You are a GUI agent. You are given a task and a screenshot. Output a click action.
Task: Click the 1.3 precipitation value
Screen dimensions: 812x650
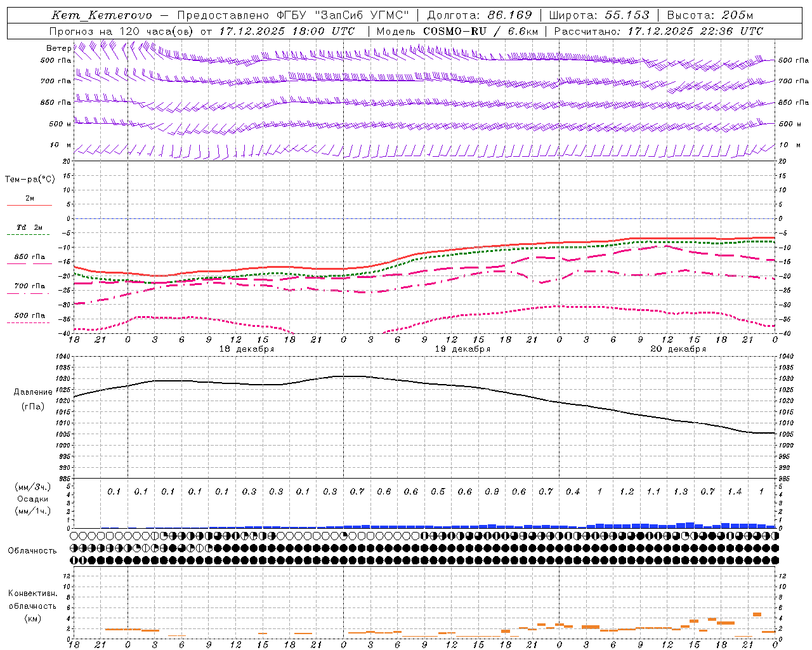tap(681, 492)
